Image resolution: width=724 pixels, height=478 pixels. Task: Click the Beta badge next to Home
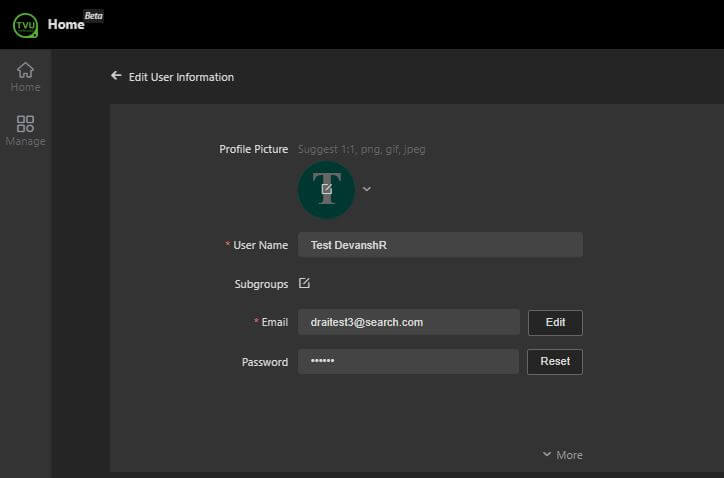[93, 17]
